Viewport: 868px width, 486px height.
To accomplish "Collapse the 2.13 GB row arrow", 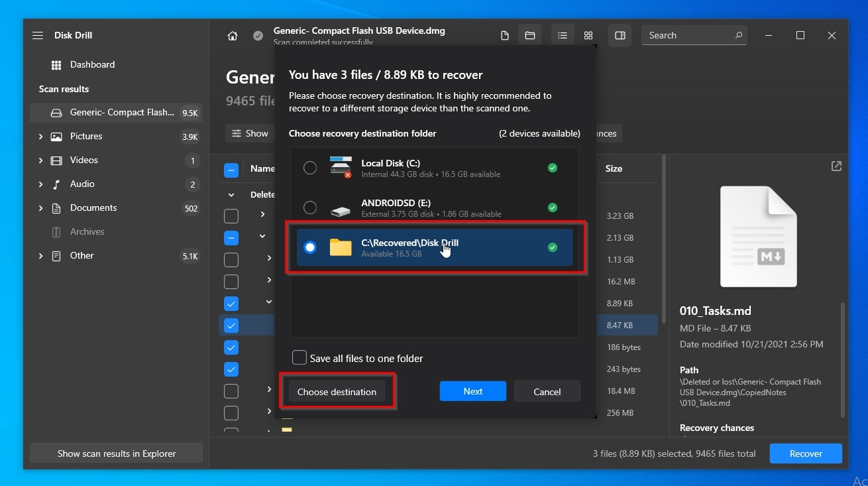I will [262, 236].
